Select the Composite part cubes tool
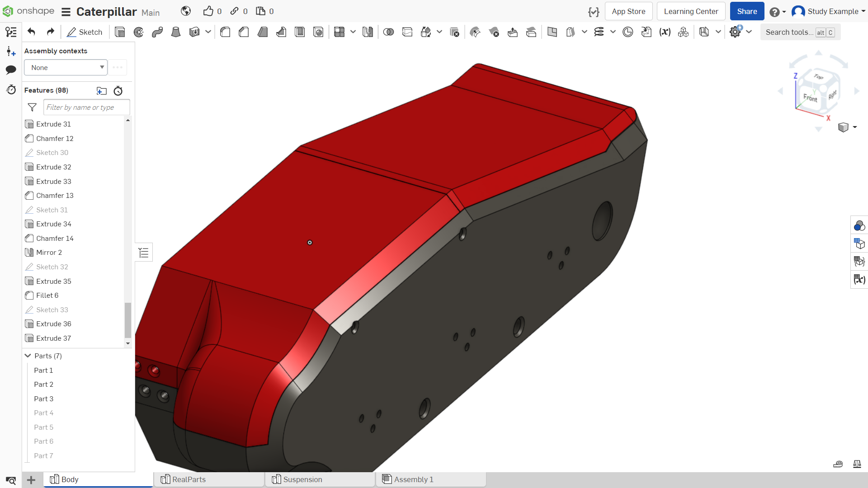 point(683,32)
